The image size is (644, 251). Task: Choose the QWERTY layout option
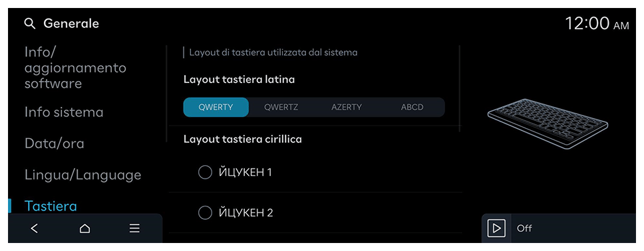[216, 108]
